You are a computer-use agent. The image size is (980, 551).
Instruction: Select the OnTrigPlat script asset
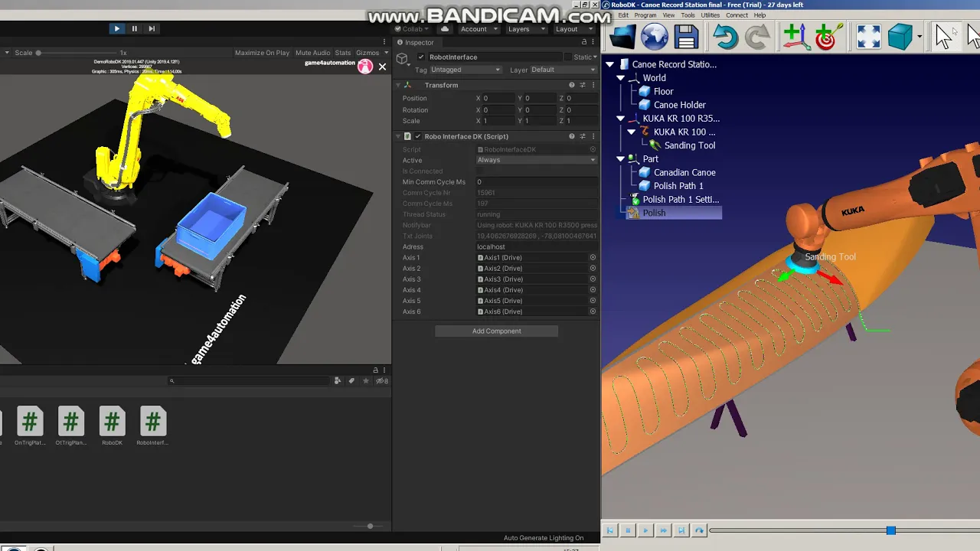(30, 425)
